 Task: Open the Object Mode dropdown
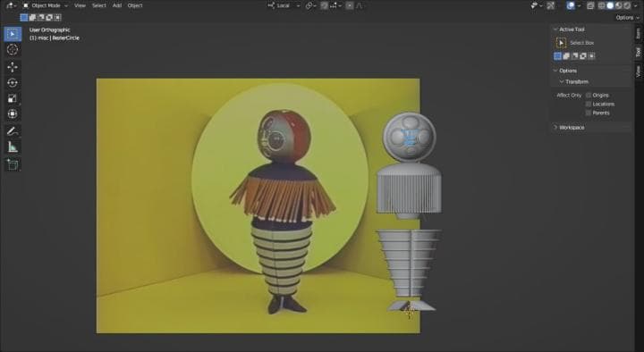click(x=46, y=5)
